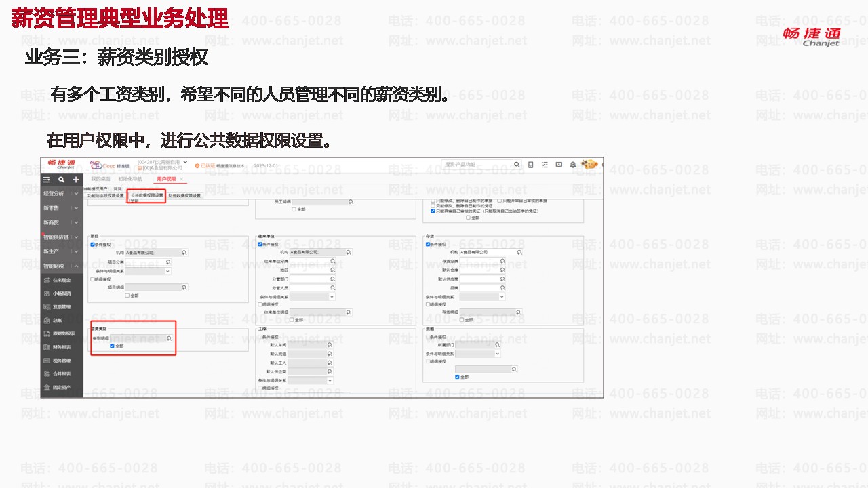Expand the 智能供应链 sidebar group
Viewport: 868px width, 488px height.
click(76, 237)
